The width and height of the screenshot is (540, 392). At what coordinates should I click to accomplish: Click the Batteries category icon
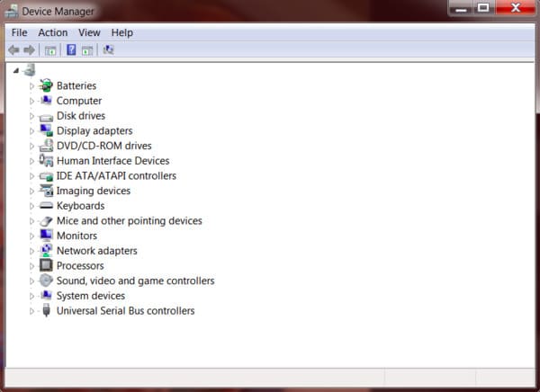(46, 85)
